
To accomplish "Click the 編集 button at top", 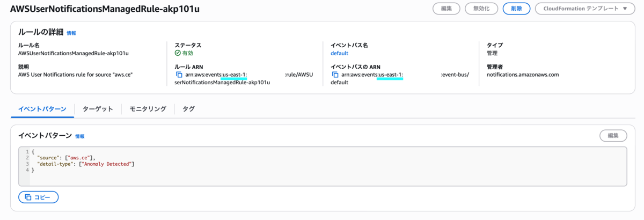I will (x=446, y=9).
